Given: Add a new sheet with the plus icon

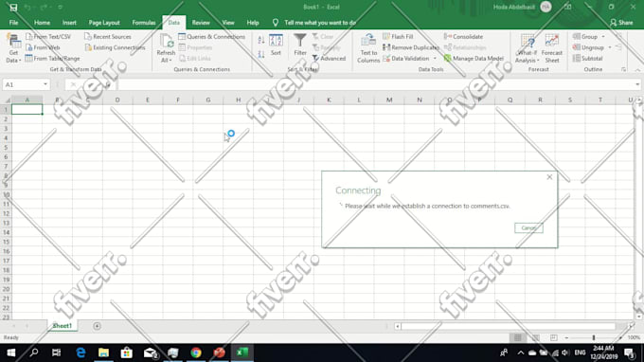Looking at the screenshot, I should [x=97, y=326].
